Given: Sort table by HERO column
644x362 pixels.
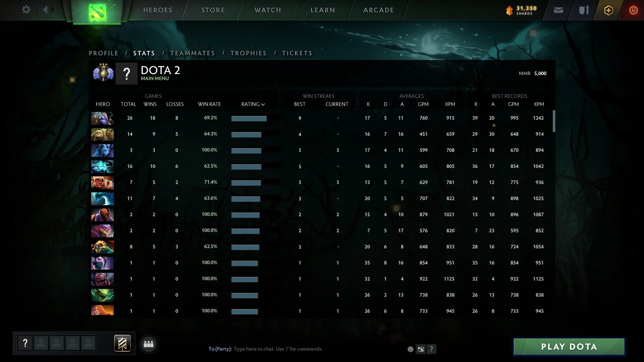Looking at the screenshot, I should 103,104.
